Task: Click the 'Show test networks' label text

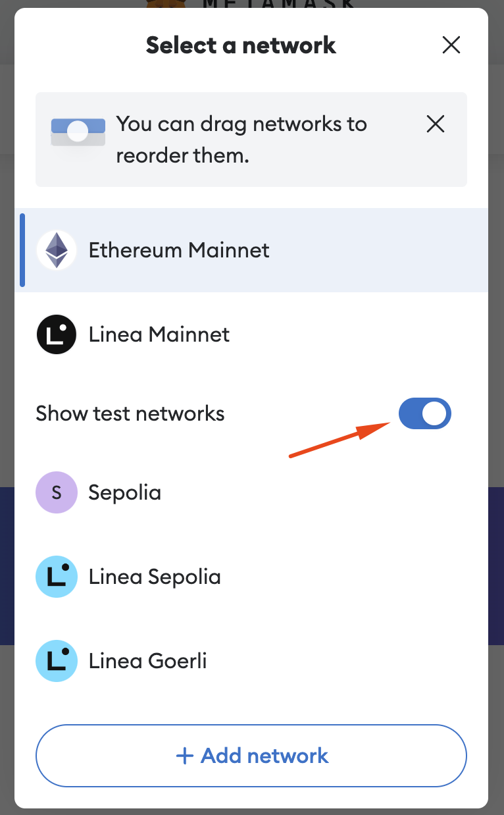Action: 130,413
